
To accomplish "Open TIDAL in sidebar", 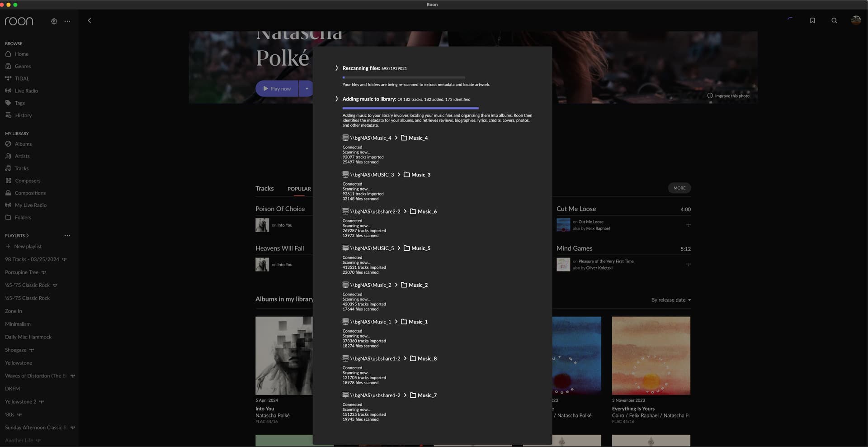I will coord(22,78).
